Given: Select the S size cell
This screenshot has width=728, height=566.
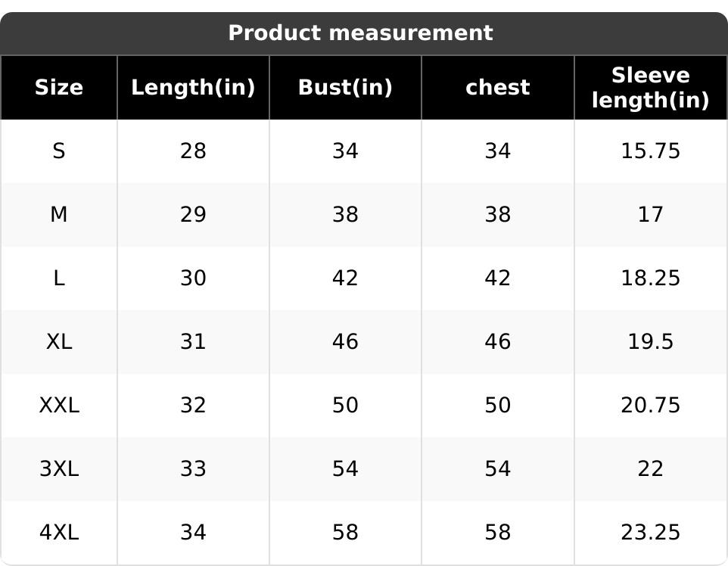Looking at the screenshot, I should click(59, 151).
